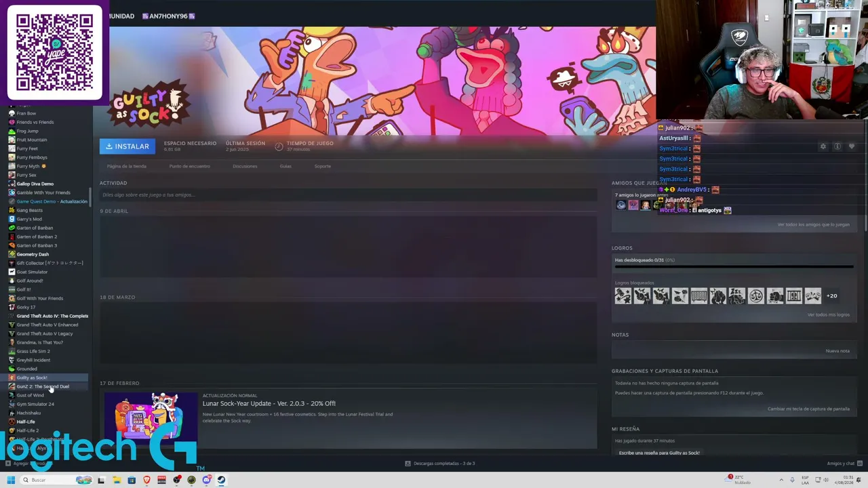
Task: Select Game Quest Demo entry
Action: tap(52, 201)
